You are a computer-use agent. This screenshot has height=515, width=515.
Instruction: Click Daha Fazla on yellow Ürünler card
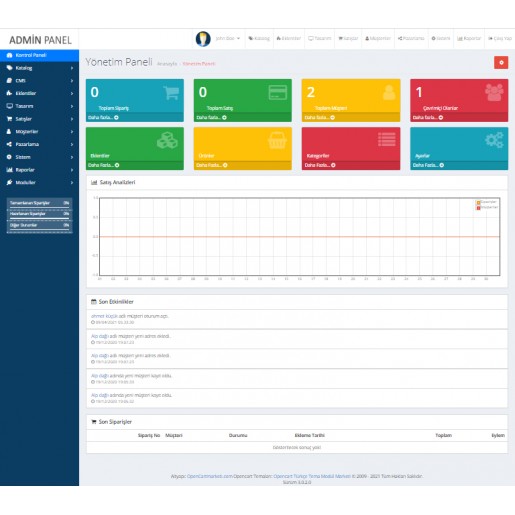[212, 165]
